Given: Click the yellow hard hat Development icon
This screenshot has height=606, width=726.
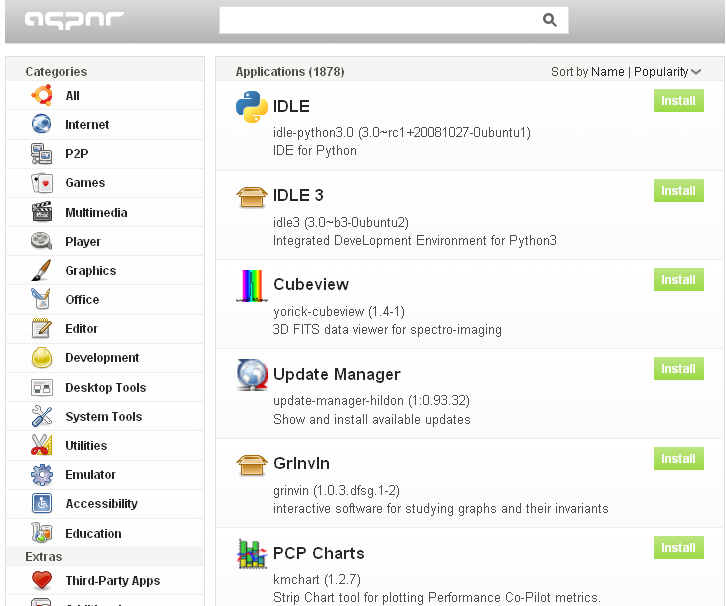Looking at the screenshot, I should (x=42, y=357).
